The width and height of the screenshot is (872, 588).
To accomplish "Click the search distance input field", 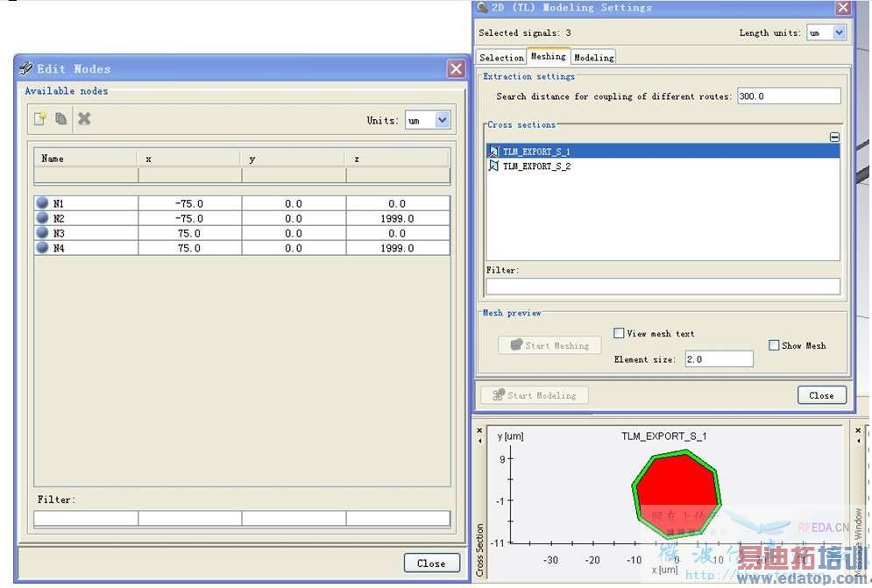I will (789, 96).
